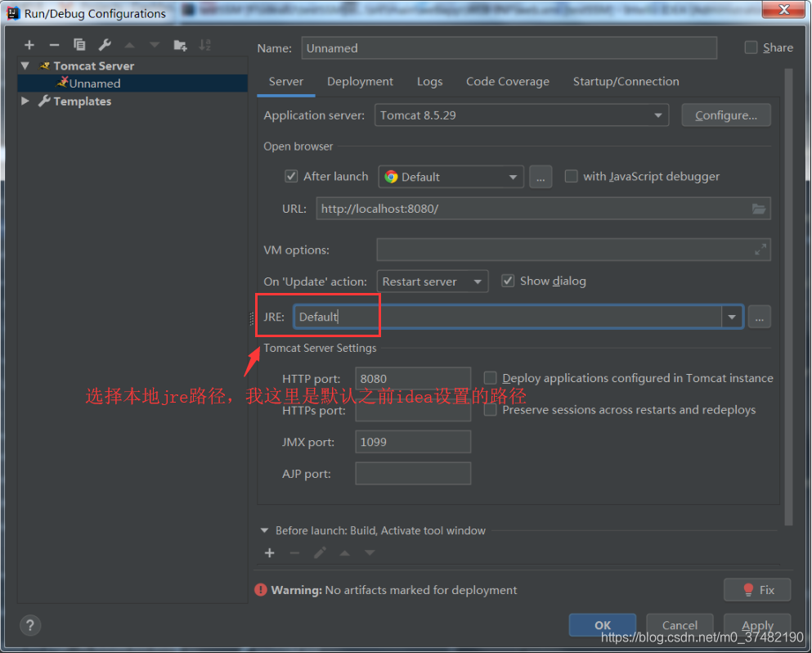Click the red warning icon
The width and height of the screenshot is (812, 653).
pyautogui.click(x=261, y=590)
